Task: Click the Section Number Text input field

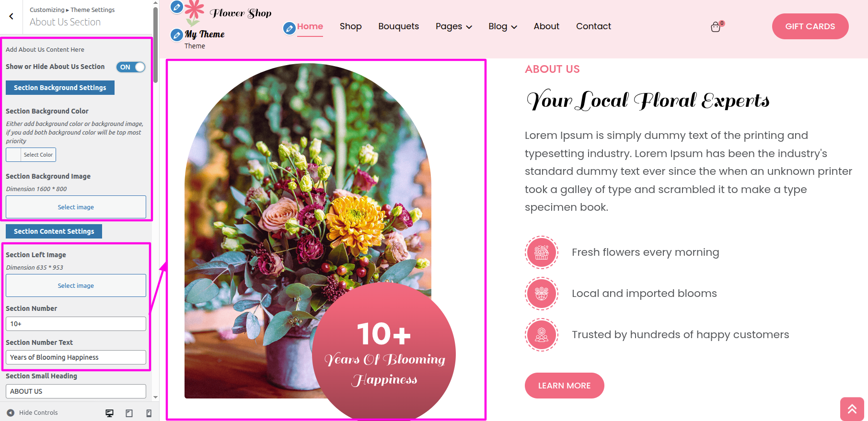Action: 76,357
